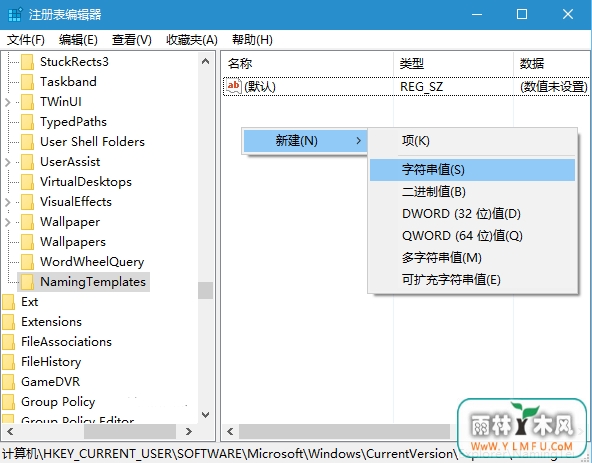This screenshot has height=463, width=592.
Task: Click the Wallpaper folder icon
Action: pos(28,222)
